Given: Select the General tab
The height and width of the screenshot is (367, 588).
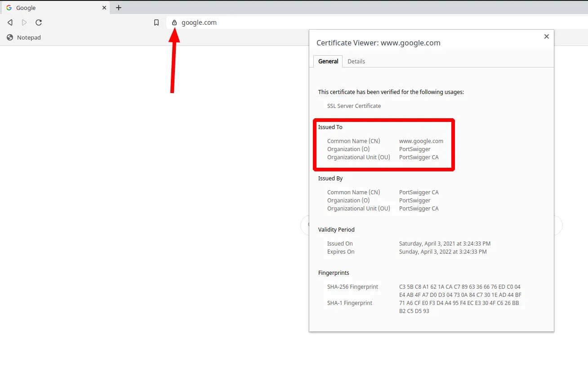Looking at the screenshot, I should (x=328, y=61).
